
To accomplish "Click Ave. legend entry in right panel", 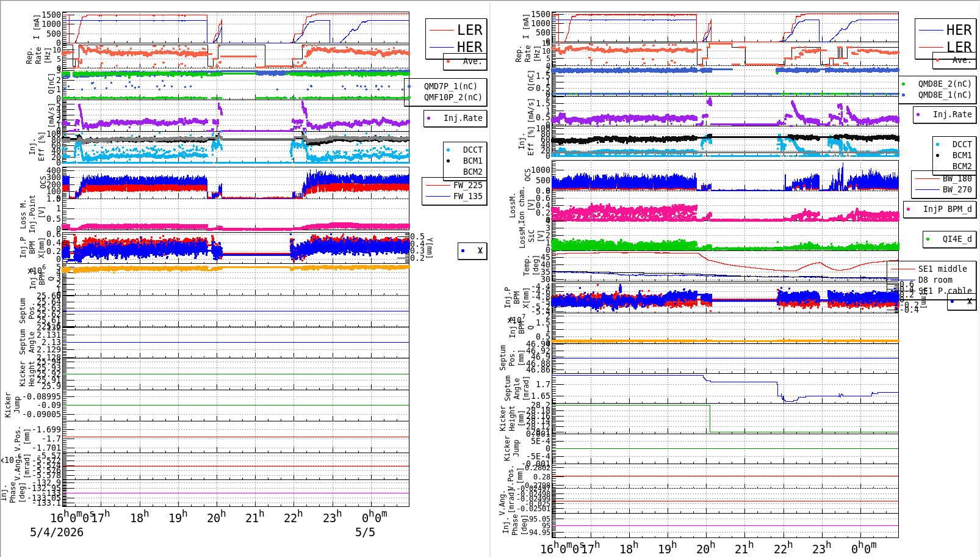I will click(x=961, y=60).
